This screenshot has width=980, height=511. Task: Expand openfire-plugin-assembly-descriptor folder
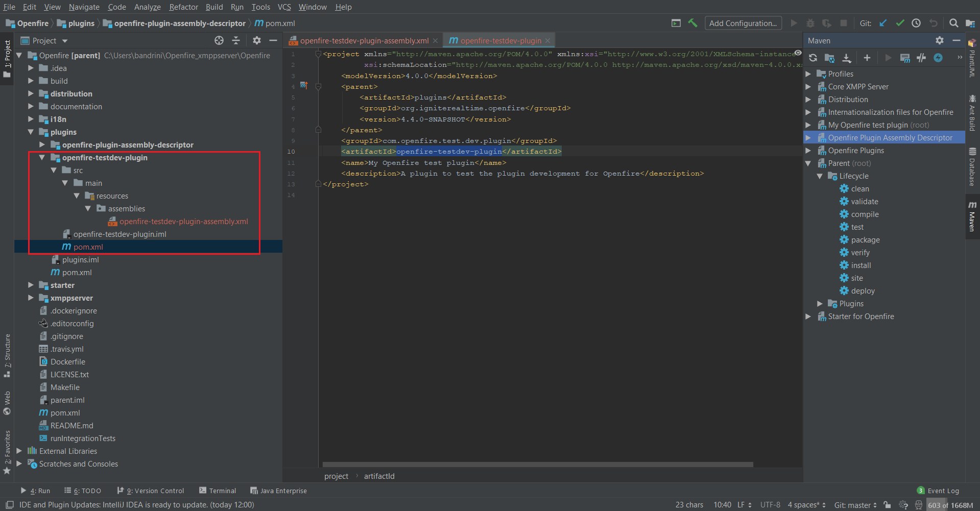point(42,144)
